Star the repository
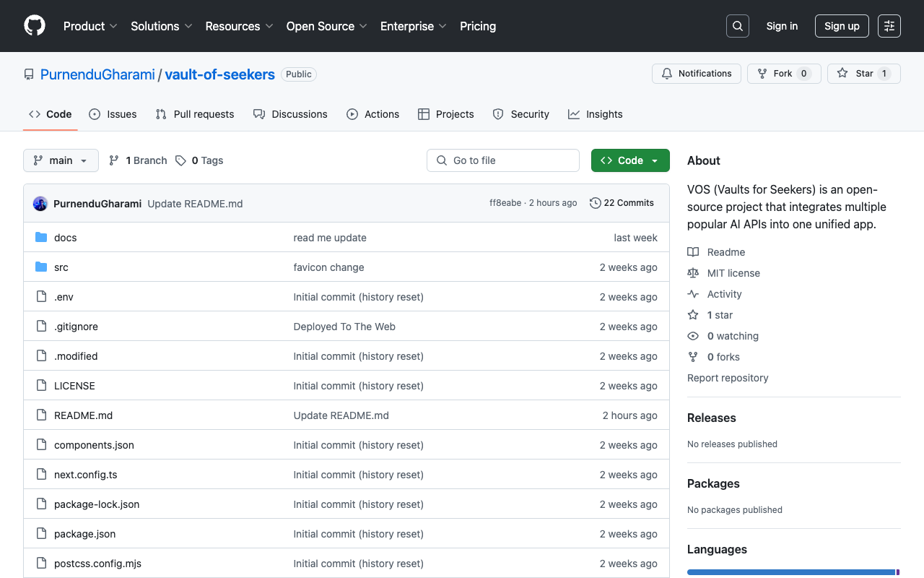 [863, 73]
